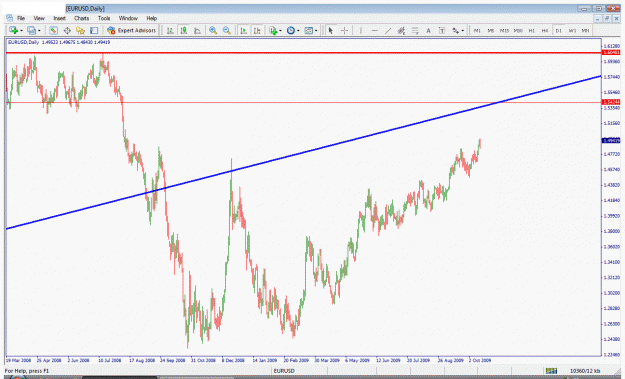The image size is (625, 379).
Task: Expand the arrows objects dropdown arrow
Action: point(462,31)
